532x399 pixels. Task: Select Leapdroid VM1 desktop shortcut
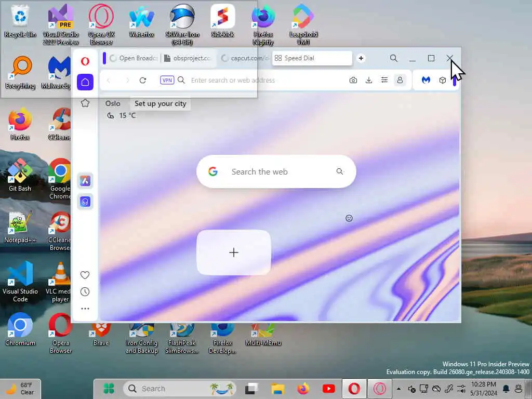(303, 24)
